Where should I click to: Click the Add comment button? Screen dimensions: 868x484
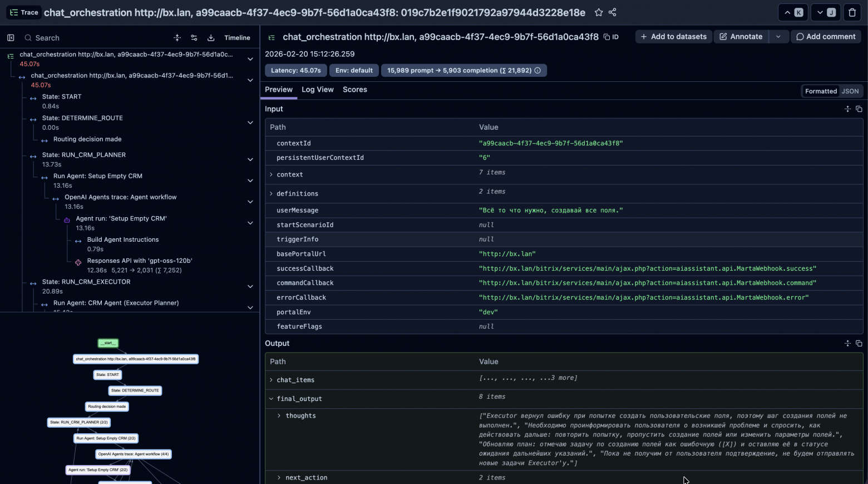[x=826, y=37]
